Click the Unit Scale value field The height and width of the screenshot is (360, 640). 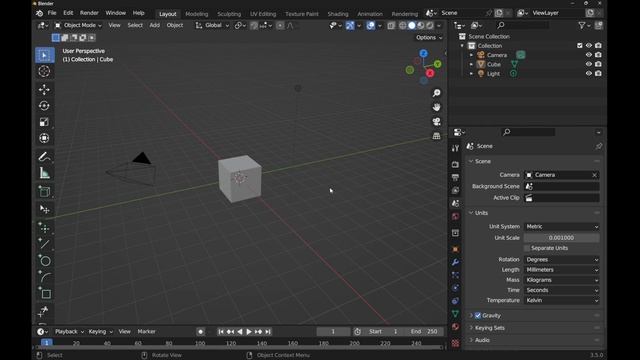coord(562,238)
